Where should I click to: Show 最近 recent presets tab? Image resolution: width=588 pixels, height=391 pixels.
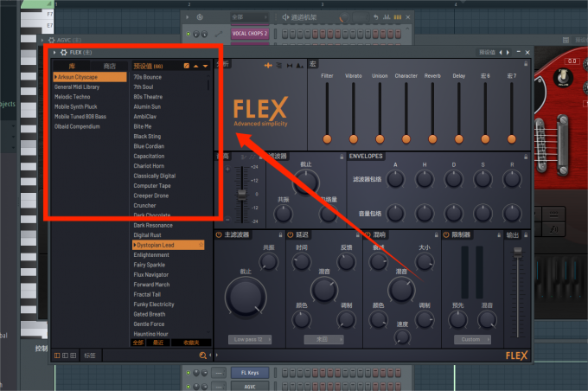click(158, 343)
